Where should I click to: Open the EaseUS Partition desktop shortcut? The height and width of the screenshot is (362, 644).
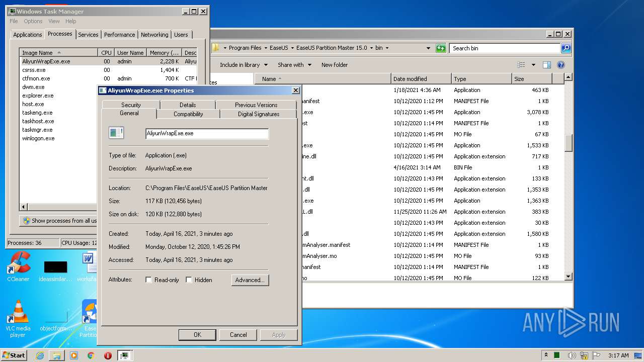tap(89, 319)
